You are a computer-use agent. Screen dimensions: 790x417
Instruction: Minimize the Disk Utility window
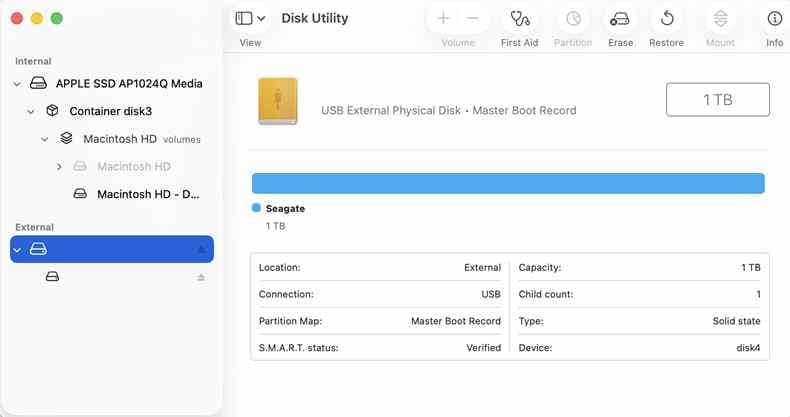(37, 19)
